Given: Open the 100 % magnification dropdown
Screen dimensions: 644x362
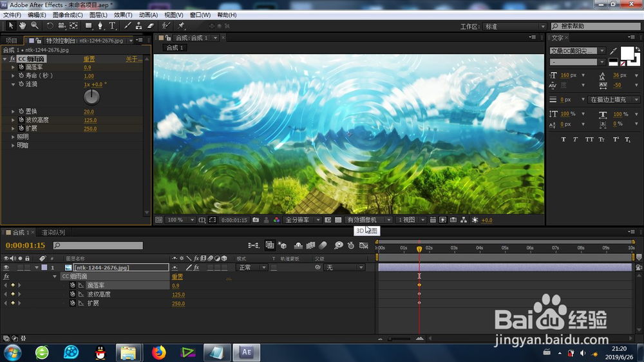Looking at the screenshot, I should [180, 220].
